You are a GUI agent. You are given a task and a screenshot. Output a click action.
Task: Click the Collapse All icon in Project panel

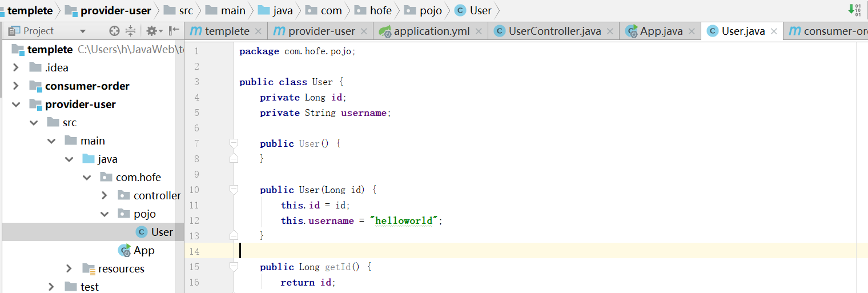pyautogui.click(x=131, y=31)
